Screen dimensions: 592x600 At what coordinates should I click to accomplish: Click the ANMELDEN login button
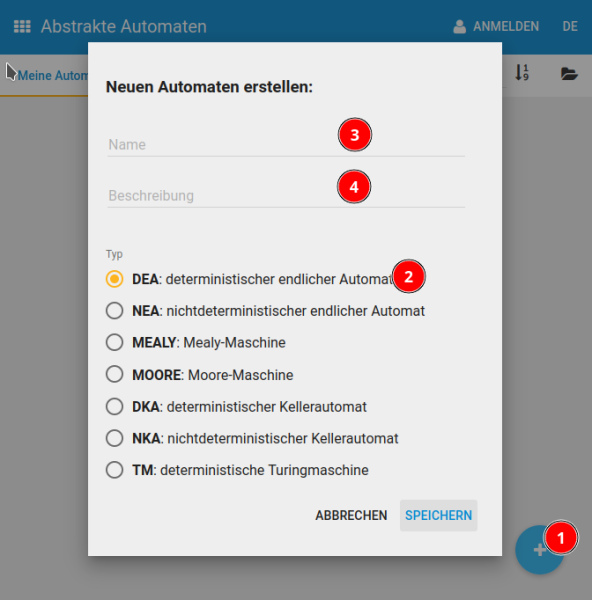[506, 26]
